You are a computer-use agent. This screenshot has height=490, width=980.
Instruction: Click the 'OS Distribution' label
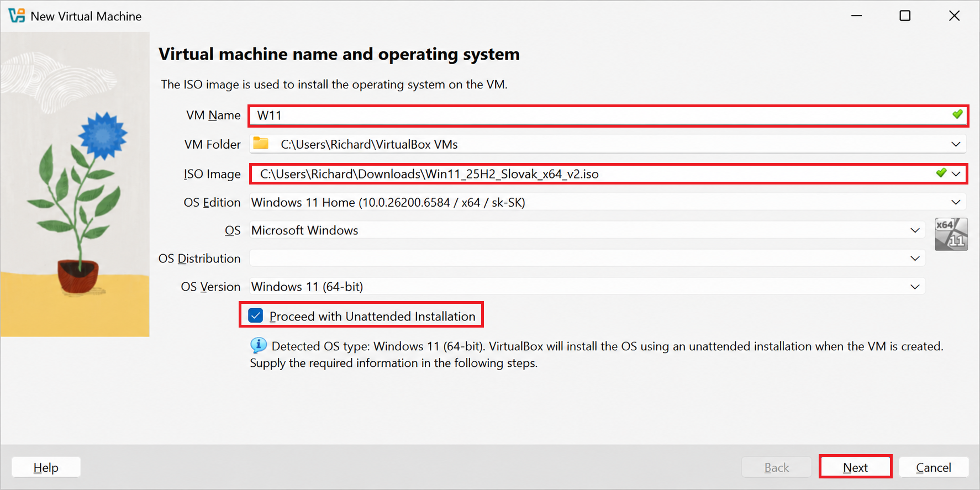[199, 259]
